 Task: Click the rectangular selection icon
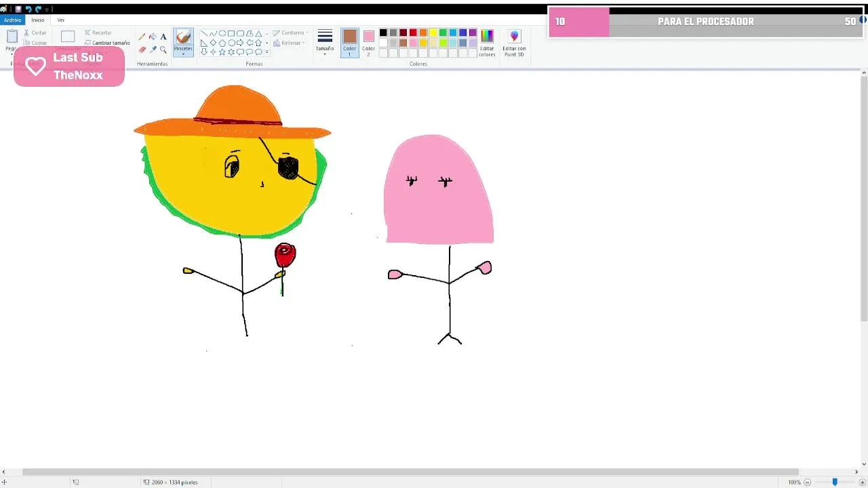click(68, 37)
